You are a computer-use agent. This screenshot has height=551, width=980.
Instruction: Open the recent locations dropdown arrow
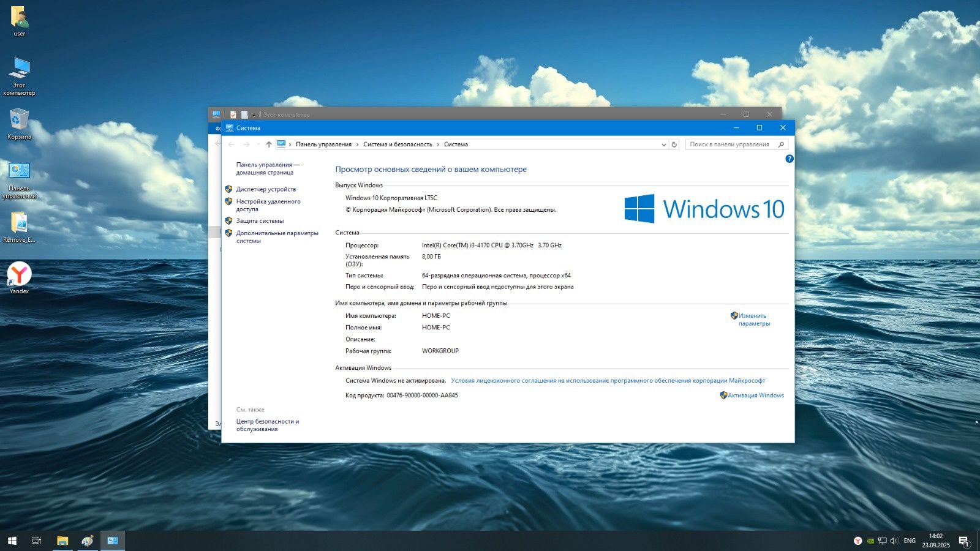[257, 144]
